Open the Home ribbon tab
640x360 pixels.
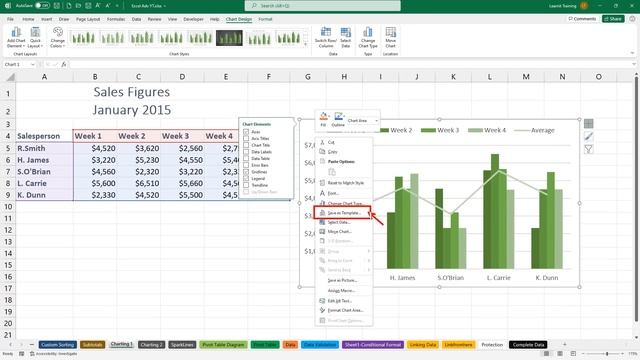point(28,19)
